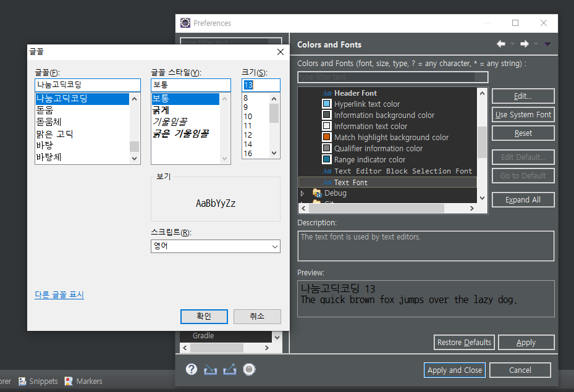The image size is (574, 392).
Task: Export preferences using the export icon
Action: (x=229, y=369)
